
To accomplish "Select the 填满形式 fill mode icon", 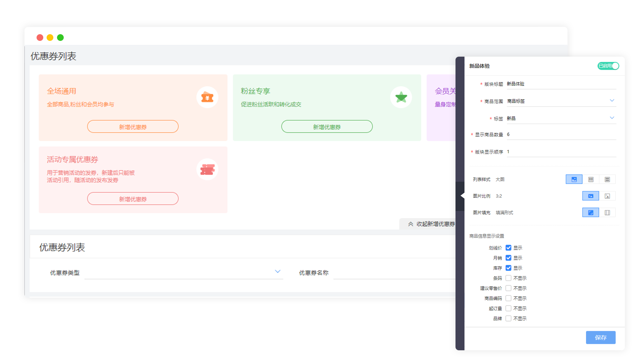I will [591, 213].
